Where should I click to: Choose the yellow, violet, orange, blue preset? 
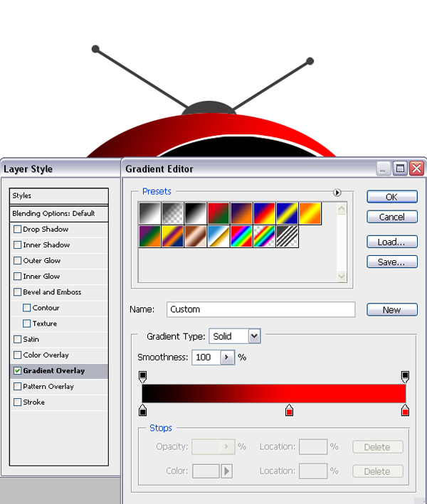(172, 236)
